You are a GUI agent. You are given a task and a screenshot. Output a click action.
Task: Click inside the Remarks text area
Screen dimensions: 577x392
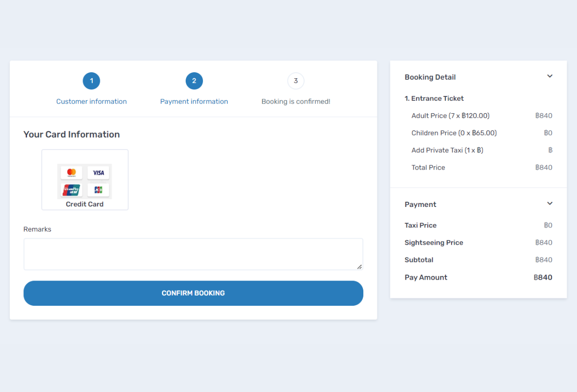tap(193, 254)
